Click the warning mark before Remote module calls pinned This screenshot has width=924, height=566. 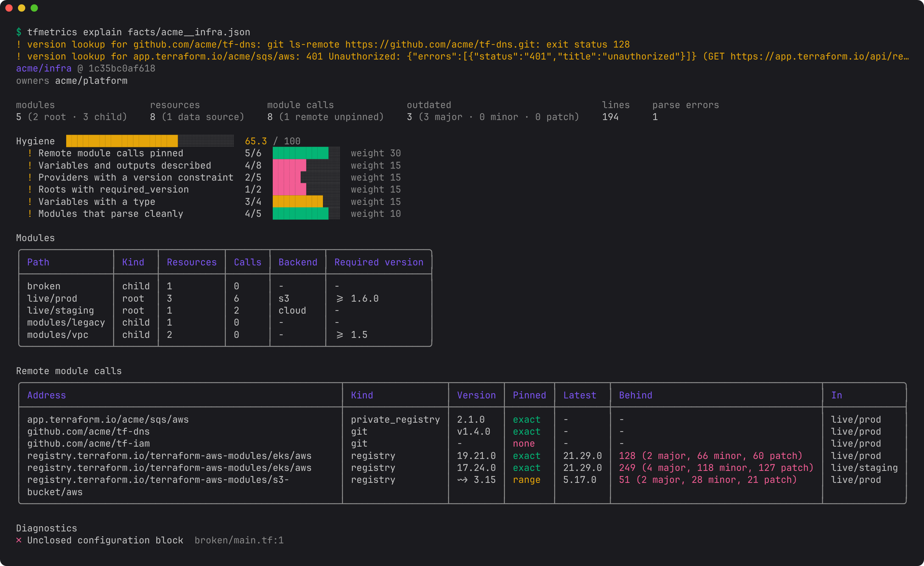point(30,153)
